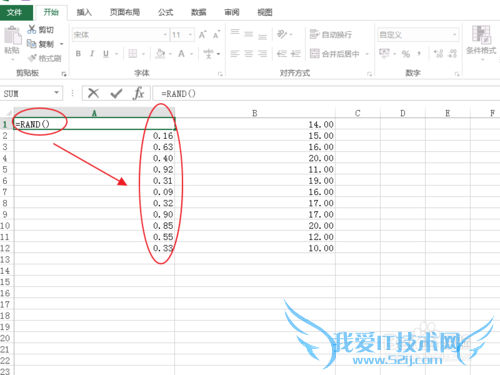The width and height of the screenshot is (500, 375).
Task: Expand the Name Box dropdown arrow
Action: pyautogui.click(x=57, y=93)
